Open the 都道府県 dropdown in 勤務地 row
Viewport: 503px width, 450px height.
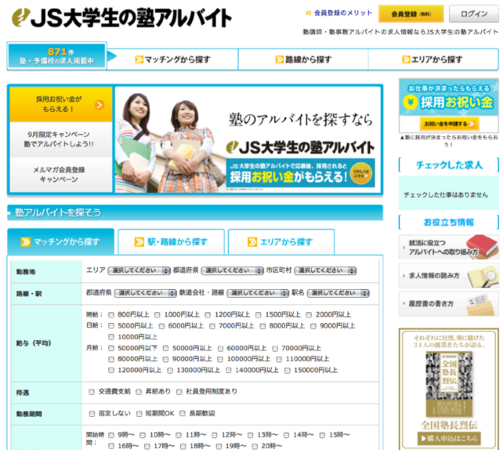232,270
